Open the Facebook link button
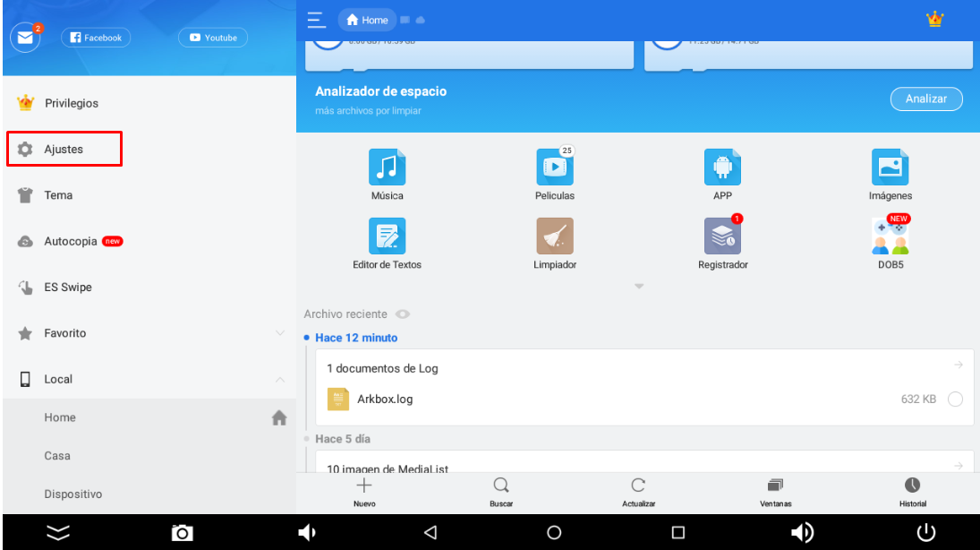This screenshot has width=980, height=550. click(96, 38)
